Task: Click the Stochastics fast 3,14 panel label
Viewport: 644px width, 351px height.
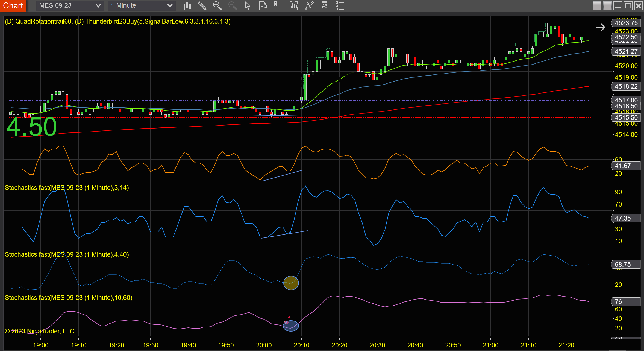Action: pyautogui.click(x=67, y=188)
